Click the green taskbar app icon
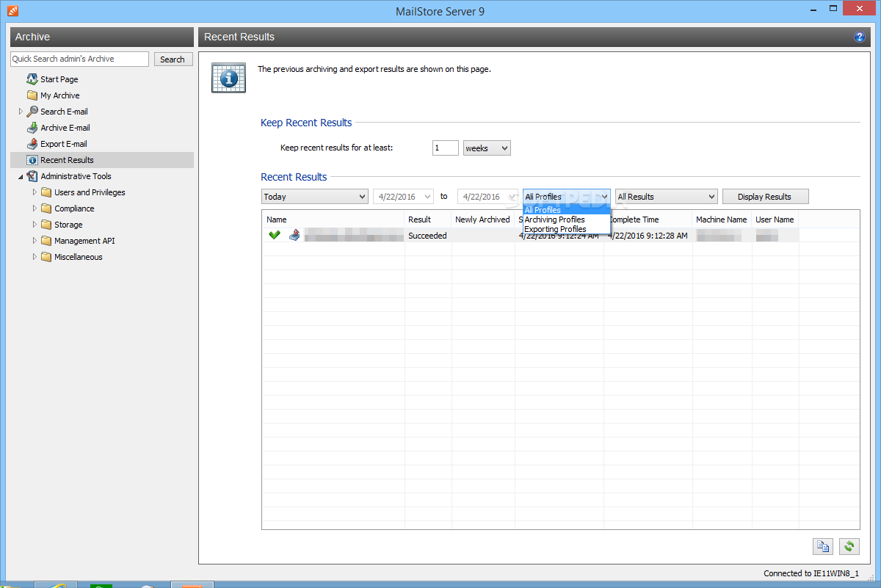 (101, 585)
